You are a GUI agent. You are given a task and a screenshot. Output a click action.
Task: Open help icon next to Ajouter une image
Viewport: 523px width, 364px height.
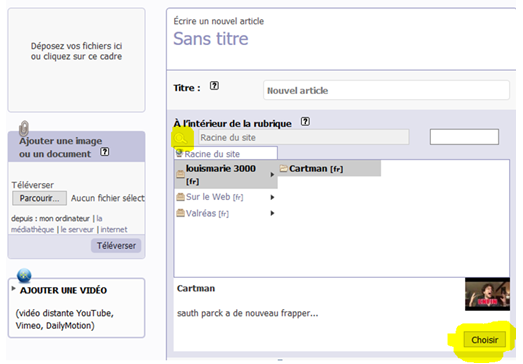pyautogui.click(x=105, y=152)
